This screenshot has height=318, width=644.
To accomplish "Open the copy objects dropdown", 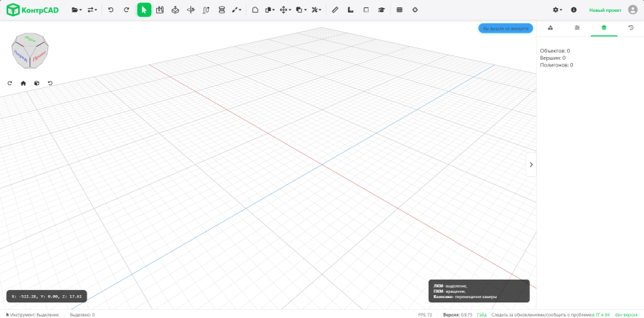I will pos(301,10).
